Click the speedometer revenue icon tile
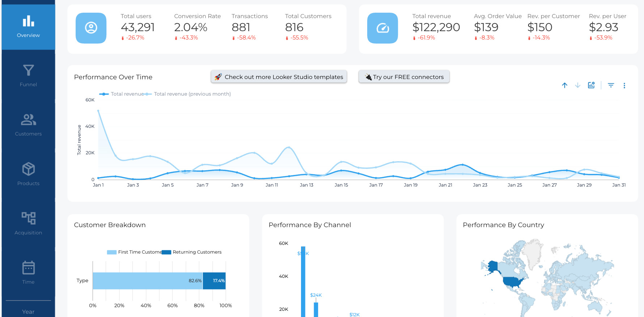644x317 pixels. pos(382,28)
